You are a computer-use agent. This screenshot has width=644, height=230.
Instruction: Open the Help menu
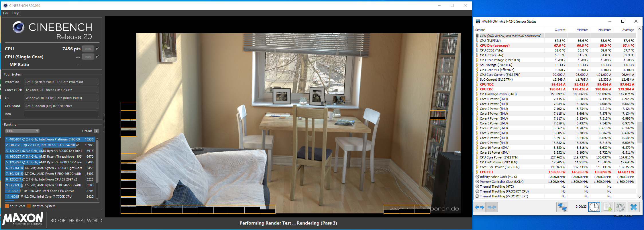[x=16, y=13]
